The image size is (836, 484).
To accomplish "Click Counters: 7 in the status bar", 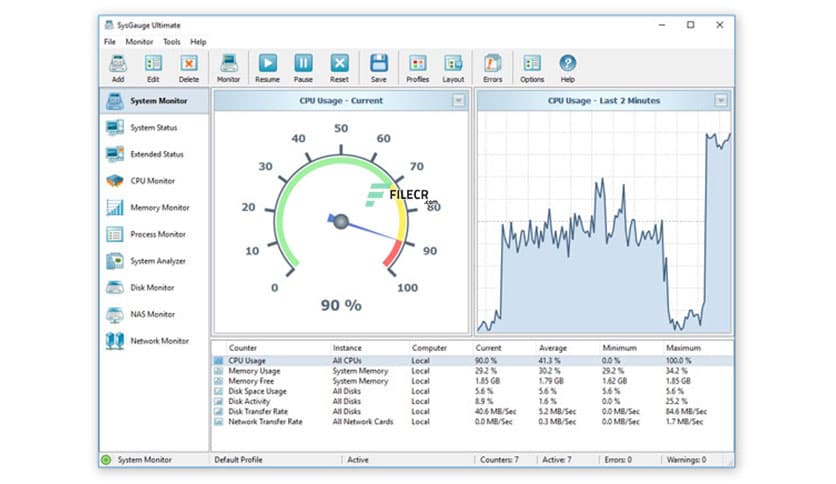I will [499, 459].
